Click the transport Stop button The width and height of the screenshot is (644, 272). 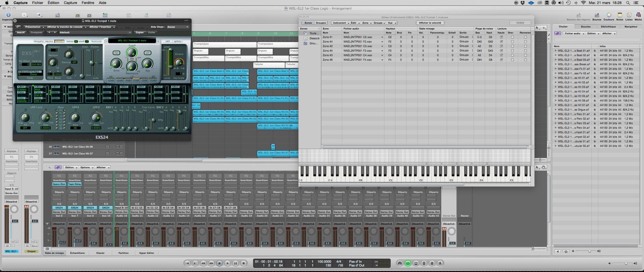219,263
